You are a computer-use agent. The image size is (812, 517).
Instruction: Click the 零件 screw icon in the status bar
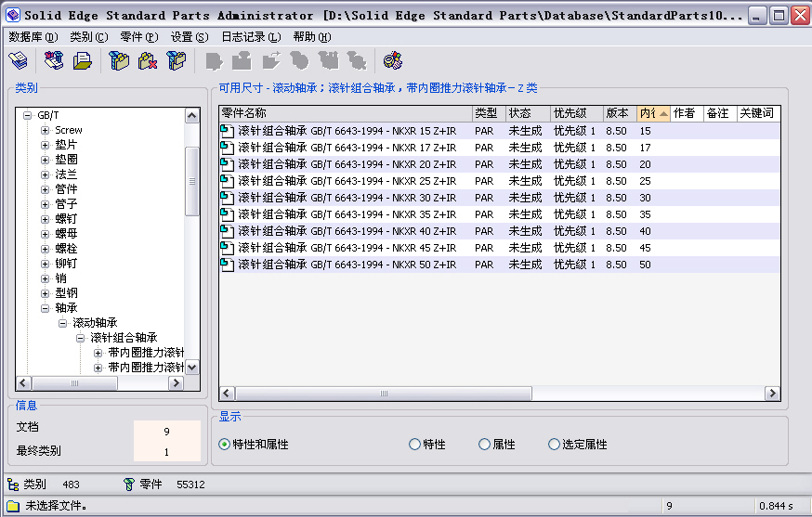[x=129, y=485]
